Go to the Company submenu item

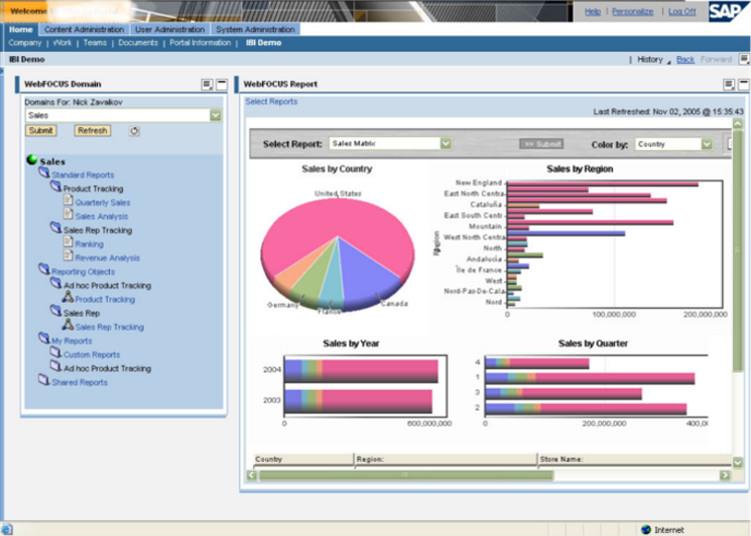(25, 43)
